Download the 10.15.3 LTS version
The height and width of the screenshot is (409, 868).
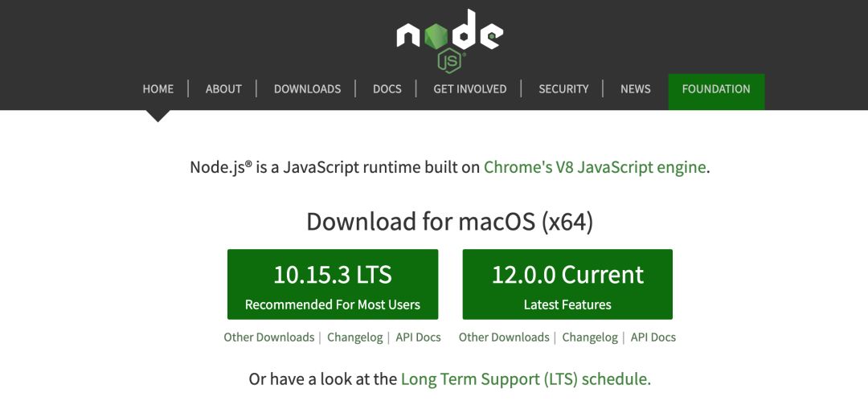(333, 284)
